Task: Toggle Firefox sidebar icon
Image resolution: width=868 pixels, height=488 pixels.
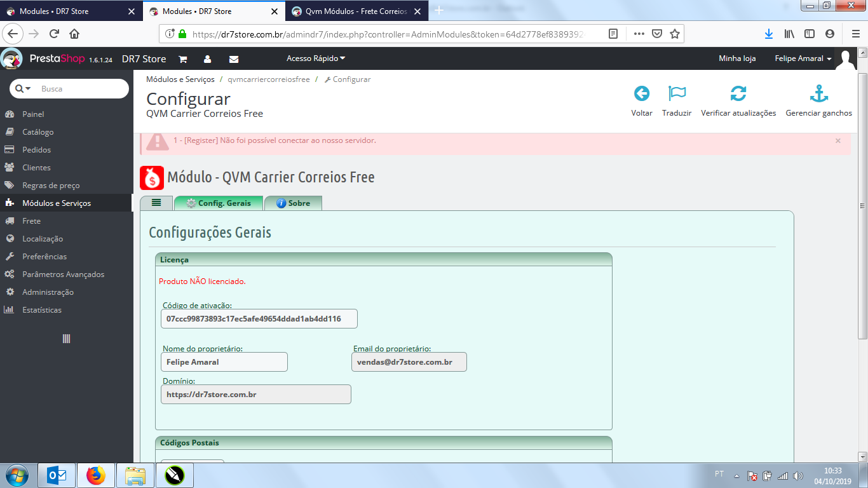Action: (810, 34)
